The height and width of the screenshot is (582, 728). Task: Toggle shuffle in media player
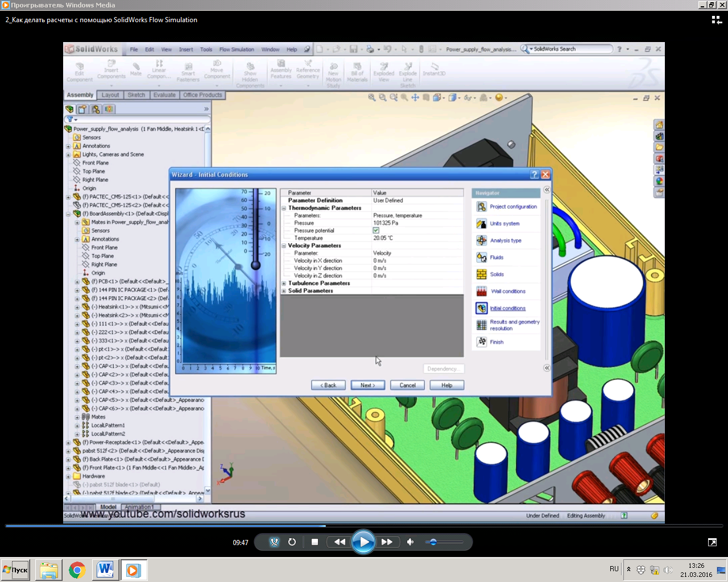tap(274, 542)
